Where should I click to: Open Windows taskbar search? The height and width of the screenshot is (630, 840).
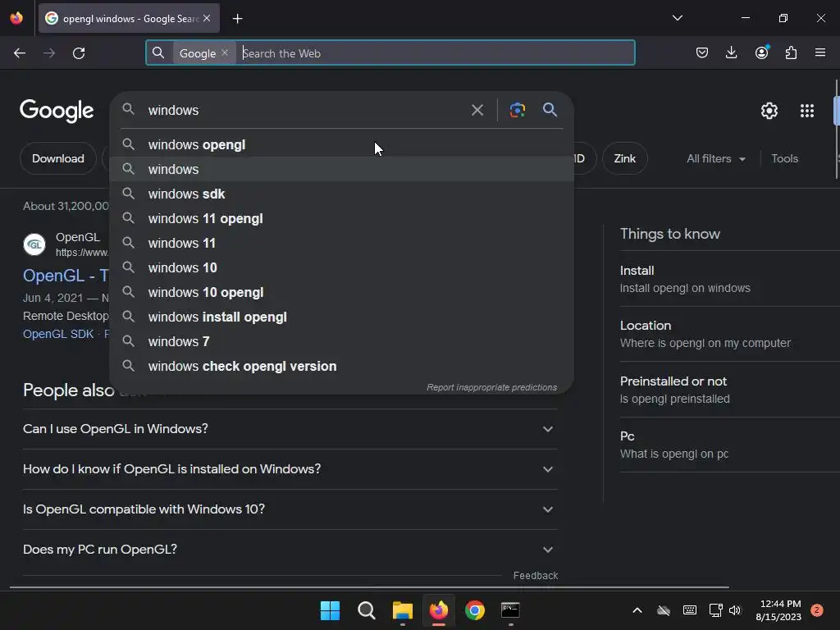[x=367, y=610]
